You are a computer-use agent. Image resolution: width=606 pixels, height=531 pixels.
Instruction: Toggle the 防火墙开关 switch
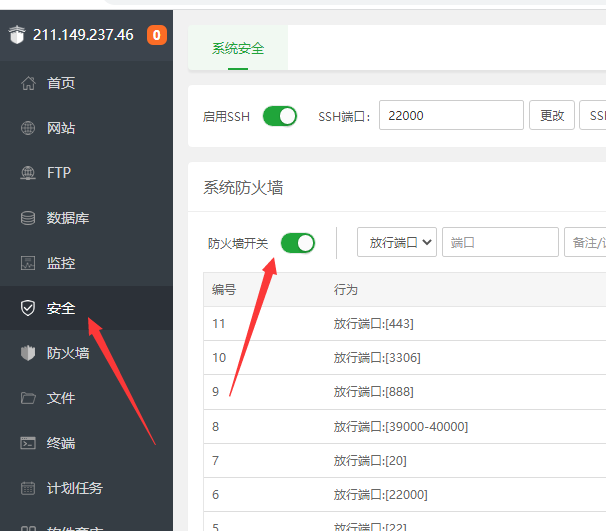click(x=298, y=243)
